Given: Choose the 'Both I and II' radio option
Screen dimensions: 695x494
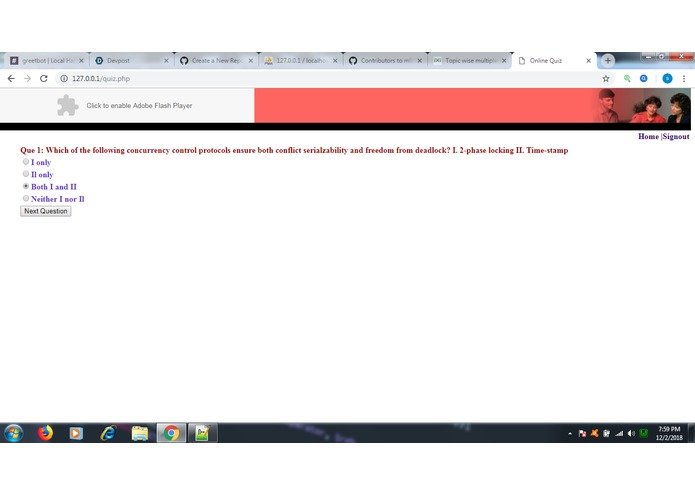Looking at the screenshot, I should coord(26,186).
